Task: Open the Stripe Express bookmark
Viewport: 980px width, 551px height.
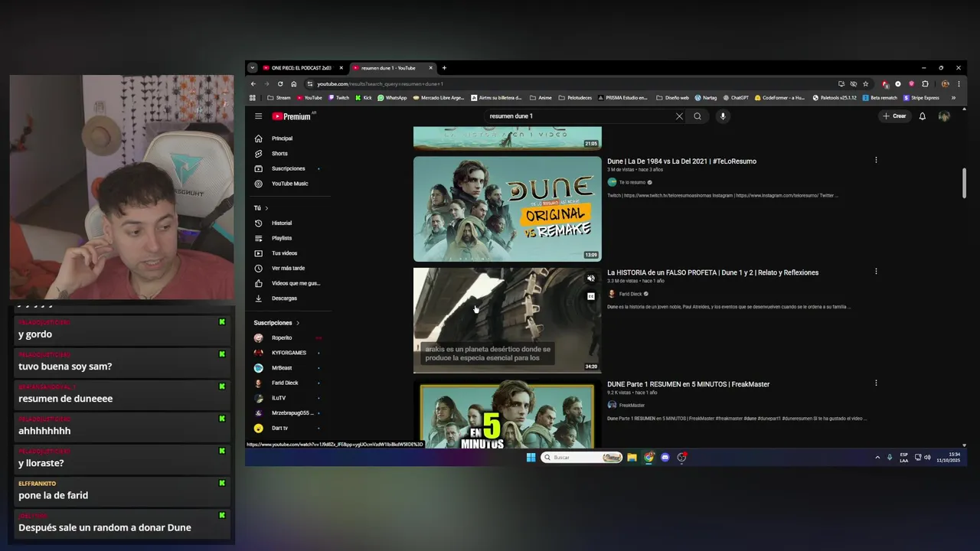Action: coord(921,98)
